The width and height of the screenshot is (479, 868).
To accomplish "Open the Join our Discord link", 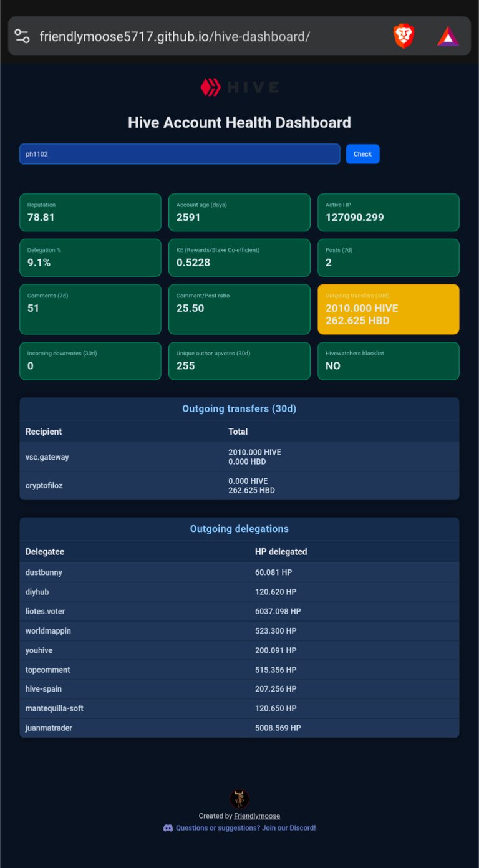I will (246, 828).
